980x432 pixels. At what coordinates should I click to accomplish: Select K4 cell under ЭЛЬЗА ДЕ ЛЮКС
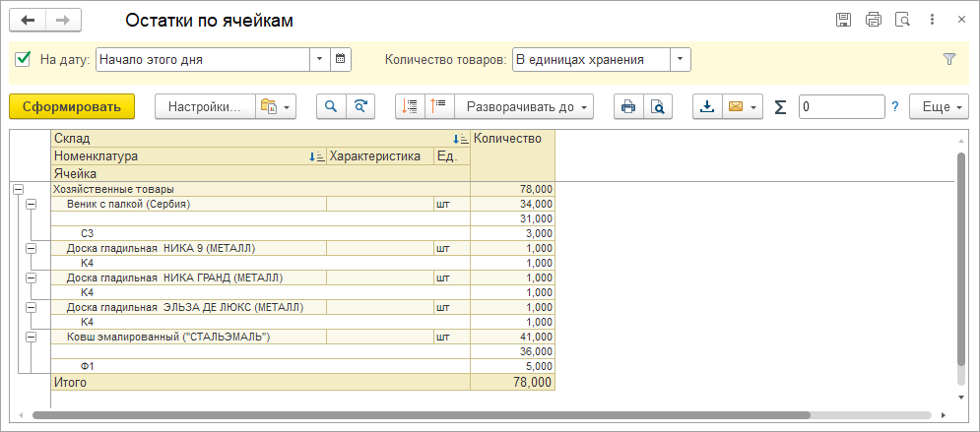click(x=260, y=322)
